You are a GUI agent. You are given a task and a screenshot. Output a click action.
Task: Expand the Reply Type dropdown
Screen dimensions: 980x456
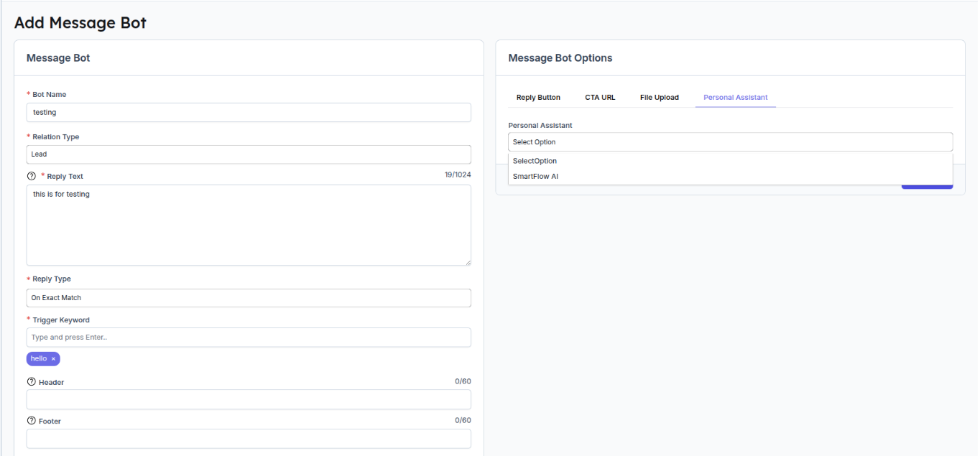pos(249,298)
